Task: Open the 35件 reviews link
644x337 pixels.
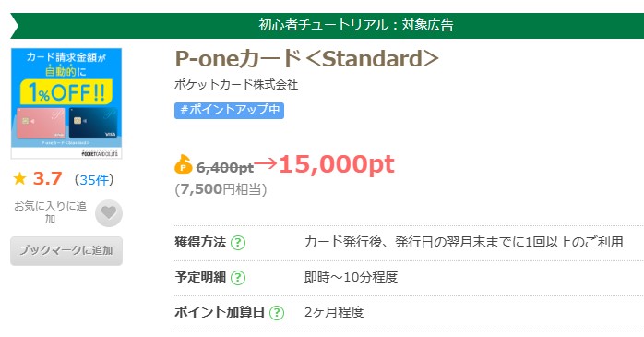Action: pyautogui.click(x=94, y=180)
